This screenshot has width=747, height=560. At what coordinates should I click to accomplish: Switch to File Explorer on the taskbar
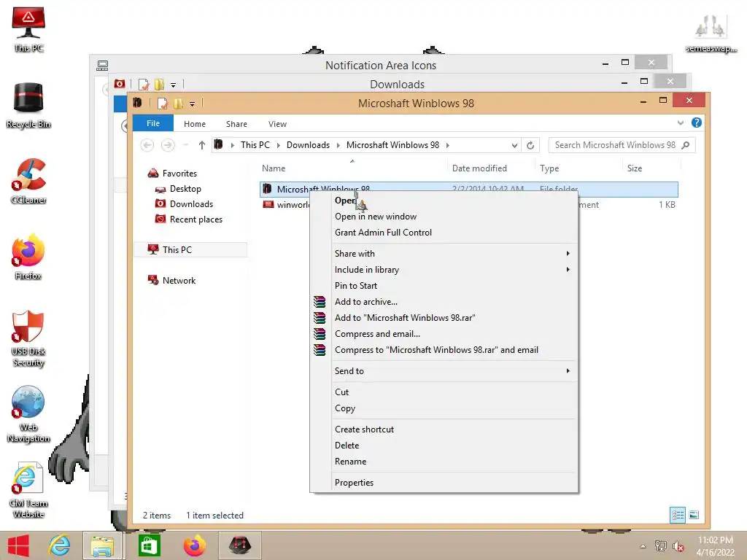click(x=102, y=545)
